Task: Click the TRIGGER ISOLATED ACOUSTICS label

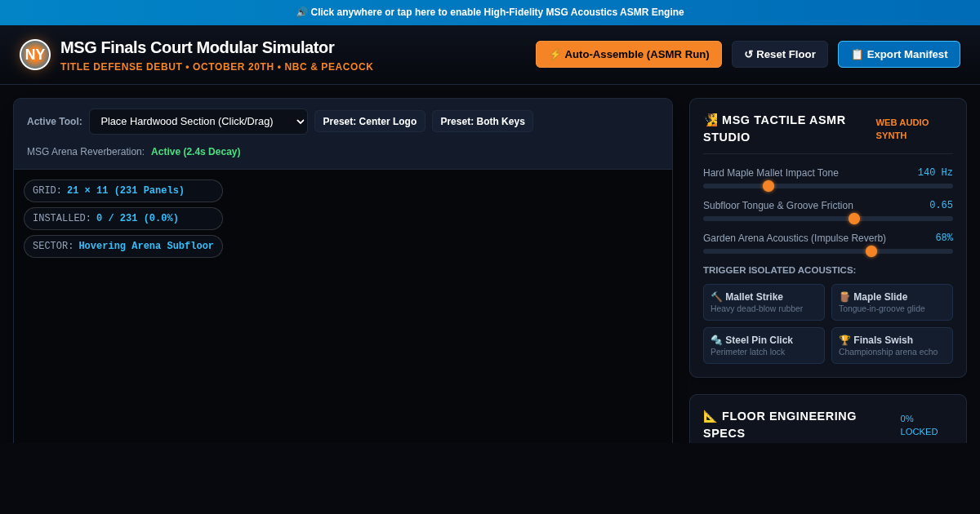Action: (780, 270)
